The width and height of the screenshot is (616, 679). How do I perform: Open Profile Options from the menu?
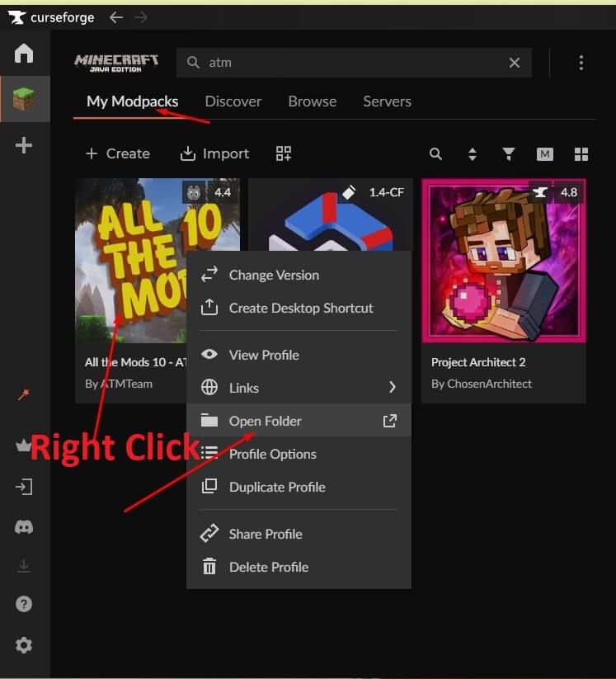tap(299, 454)
